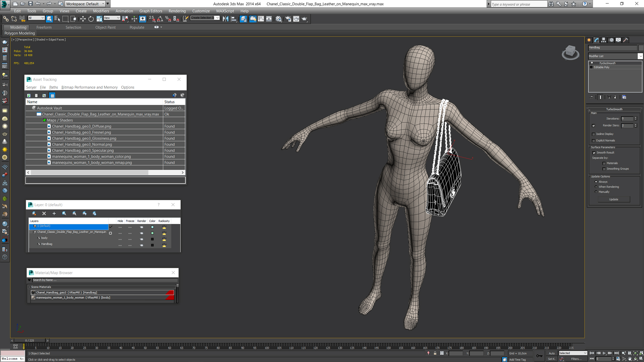Select the Rotate tool in main toolbar

pos(91,19)
